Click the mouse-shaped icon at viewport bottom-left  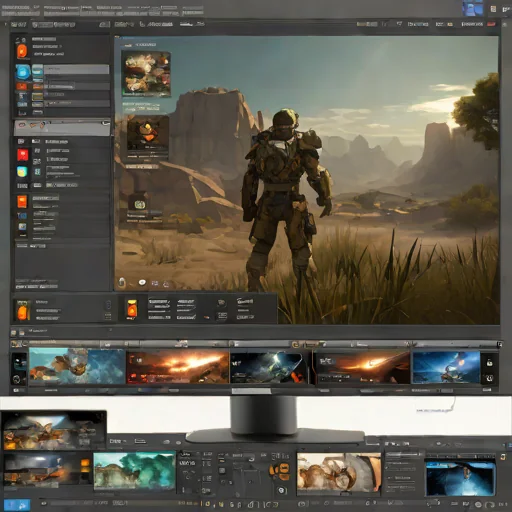point(122,282)
